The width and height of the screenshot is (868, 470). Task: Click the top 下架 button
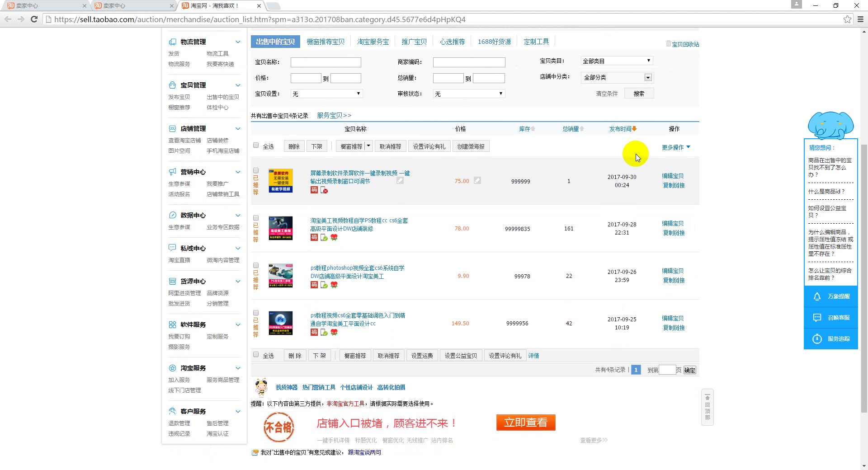(x=317, y=146)
